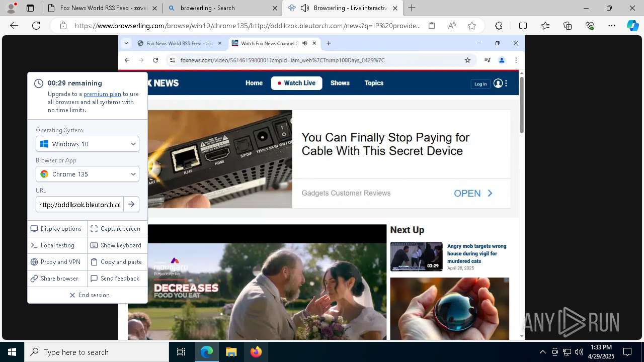Close the browserling - Search Edge tab
644x362 pixels.
point(275,8)
